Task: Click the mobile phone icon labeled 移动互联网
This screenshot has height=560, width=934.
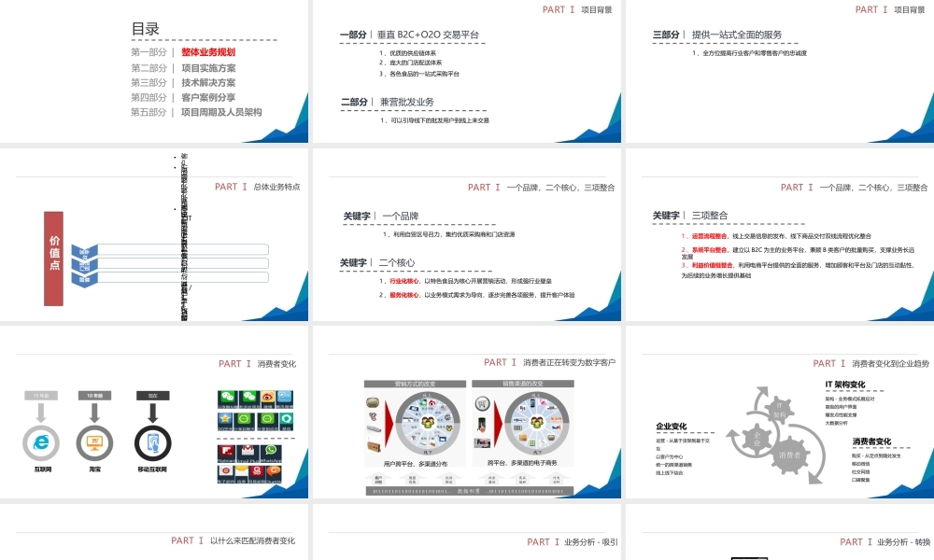Action: pyautogui.click(x=153, y=442)
